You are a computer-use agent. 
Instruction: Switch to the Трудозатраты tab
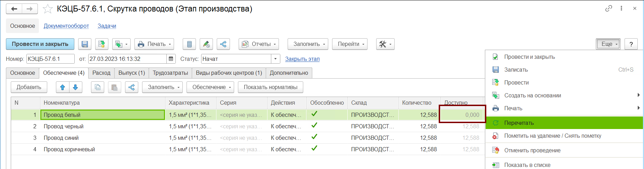[x=170, y=73]
